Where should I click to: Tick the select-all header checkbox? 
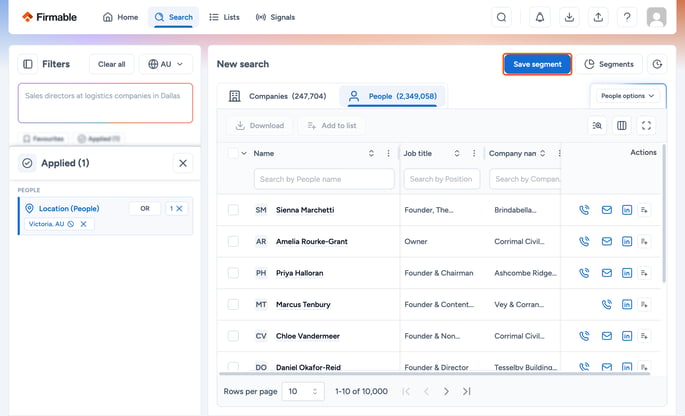[233, 153]
